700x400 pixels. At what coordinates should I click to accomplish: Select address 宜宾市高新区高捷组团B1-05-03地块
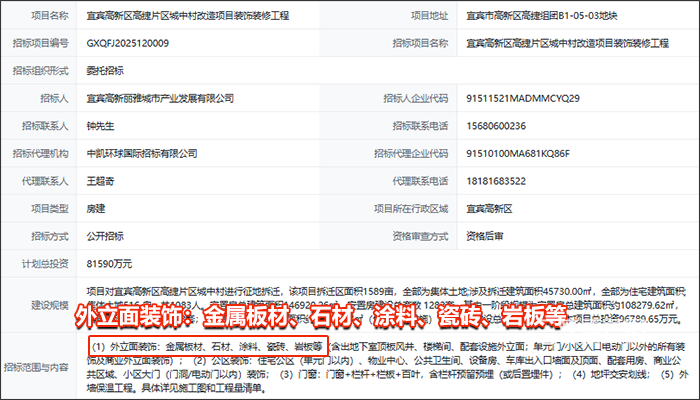click(542, 16)
